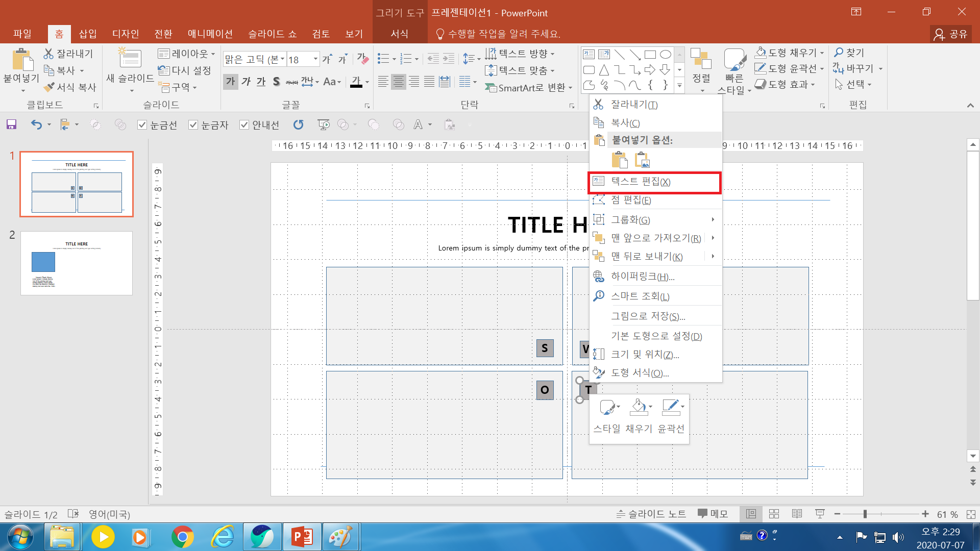Toggle the 눈금자 ruler checkbox
Viewport: 980px width, 551px height.
click(193, 125)
